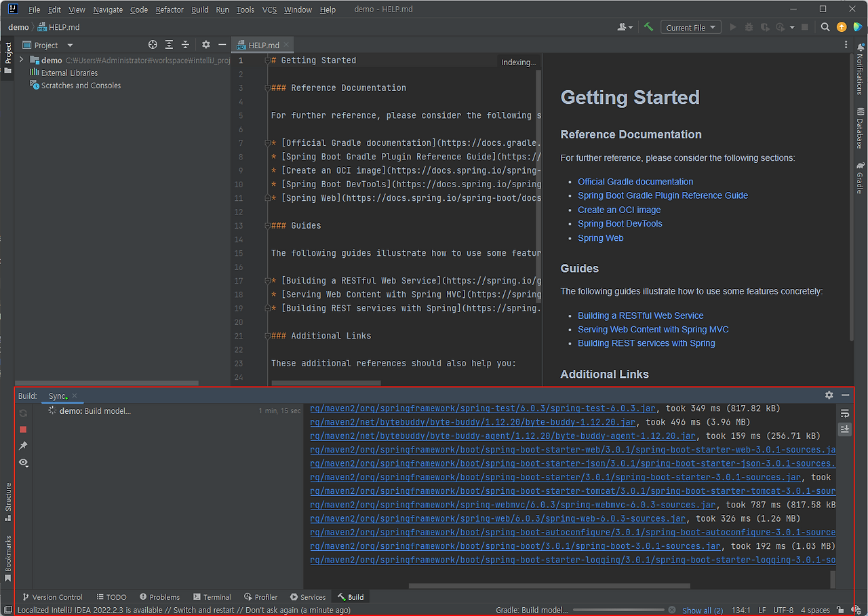Toggle scroll to end in Build output
This screenshot has width=868, height=616.
[844, 429]
